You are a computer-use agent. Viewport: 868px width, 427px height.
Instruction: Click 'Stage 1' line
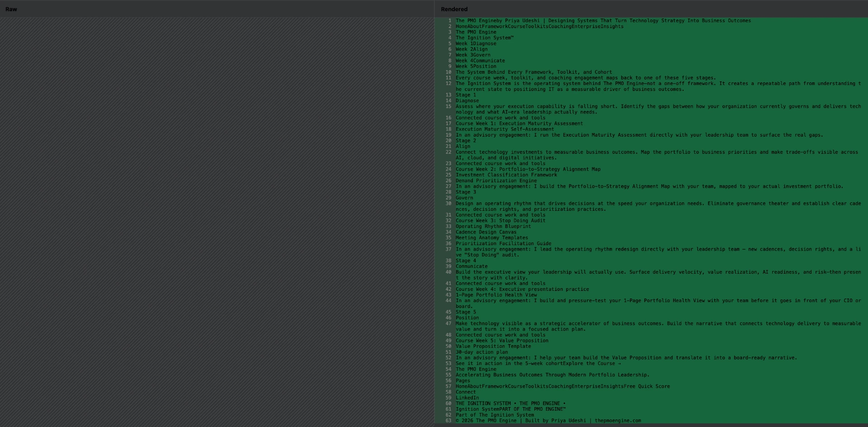tap(466, 95)
